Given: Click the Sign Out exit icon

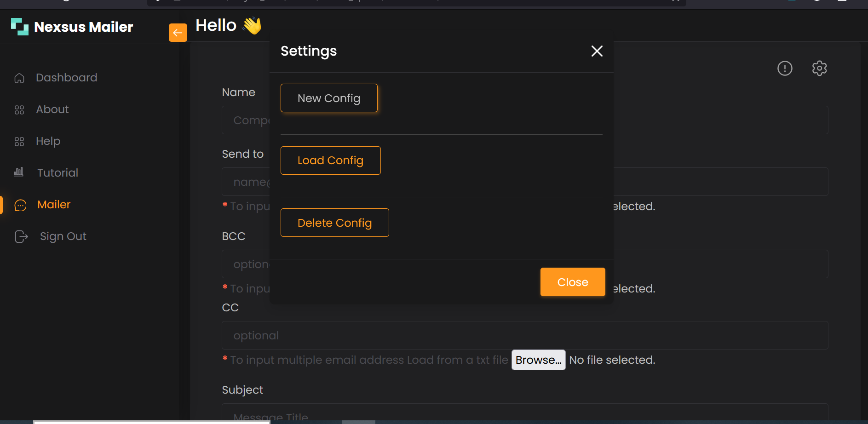Looking at the screenshot, I should (x=21, y=236).
